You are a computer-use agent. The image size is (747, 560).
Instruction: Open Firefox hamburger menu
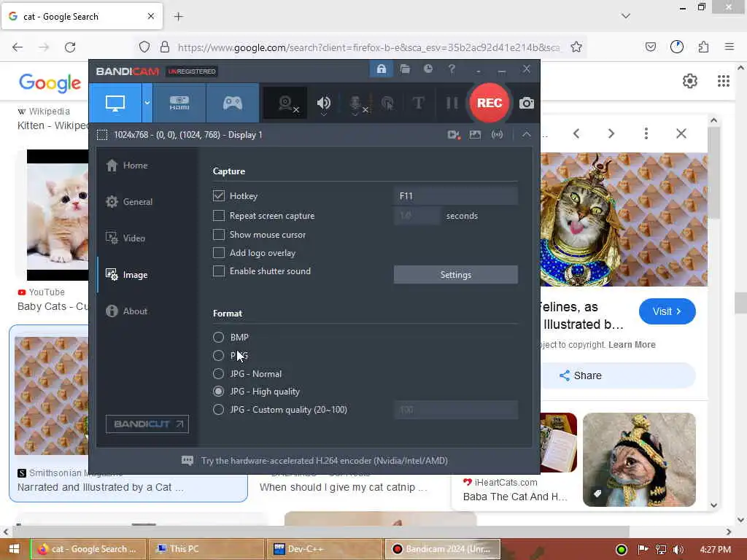pos(729,47)
